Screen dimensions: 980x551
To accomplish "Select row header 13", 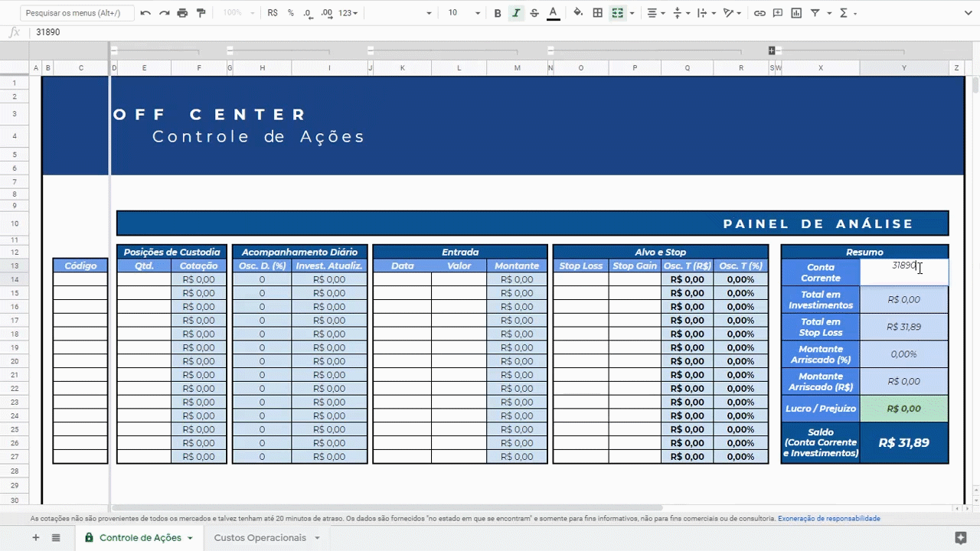I will pos(15,266).
